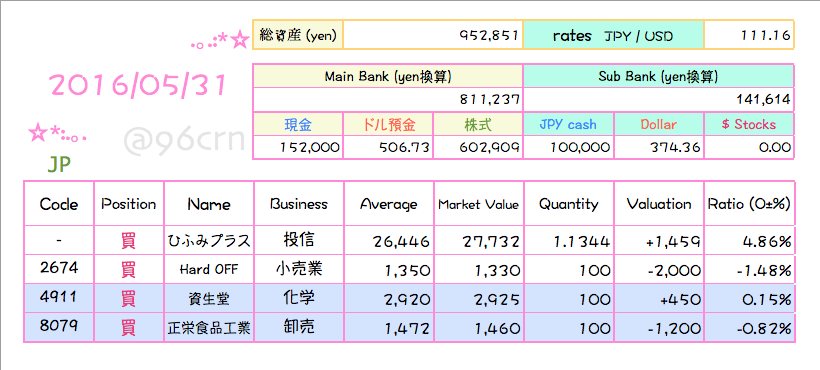This screenshot has width=820, height=370.
Task: Click the Market Value column header
Action: point(478,204)
